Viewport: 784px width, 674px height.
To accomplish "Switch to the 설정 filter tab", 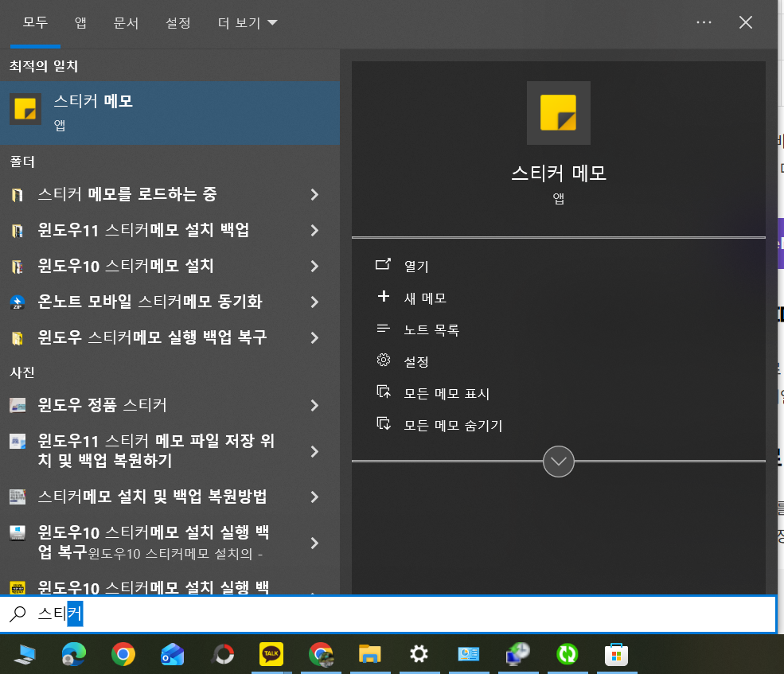I will (x=178, y=23).
